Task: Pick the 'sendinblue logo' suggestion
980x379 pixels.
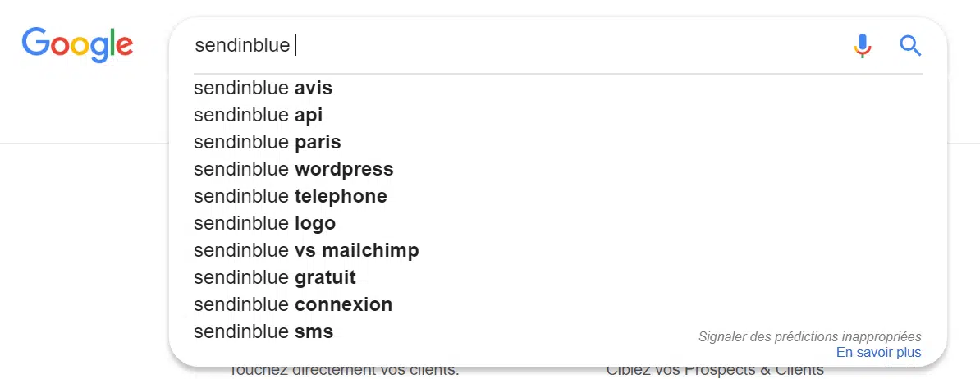Action: tap(264, 223)
